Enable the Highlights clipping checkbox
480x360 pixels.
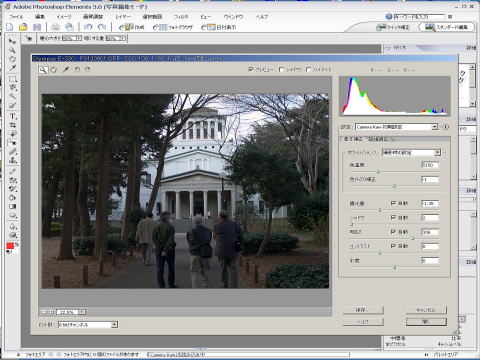308,69
